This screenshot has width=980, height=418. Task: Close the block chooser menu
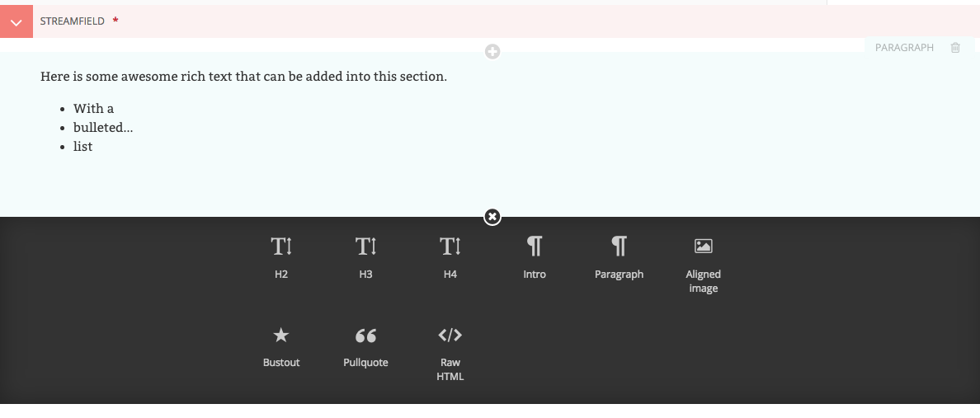[492, 217]
